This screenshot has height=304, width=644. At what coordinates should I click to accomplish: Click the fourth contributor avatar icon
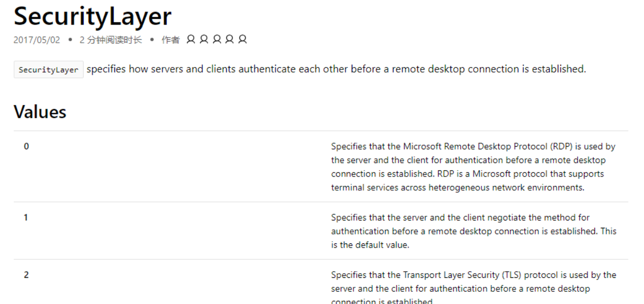[x=229, y=40]
